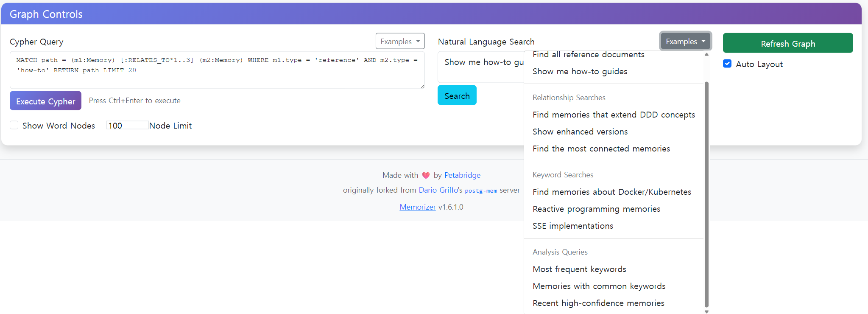Viewport: 868px width, 314px height.
Task: Click the cyan Search button
Action: click(457, 95)
